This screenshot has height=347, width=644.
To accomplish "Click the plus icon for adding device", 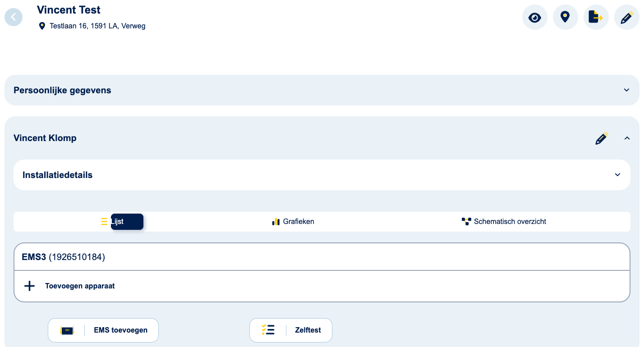I will [x=29, y=286].
